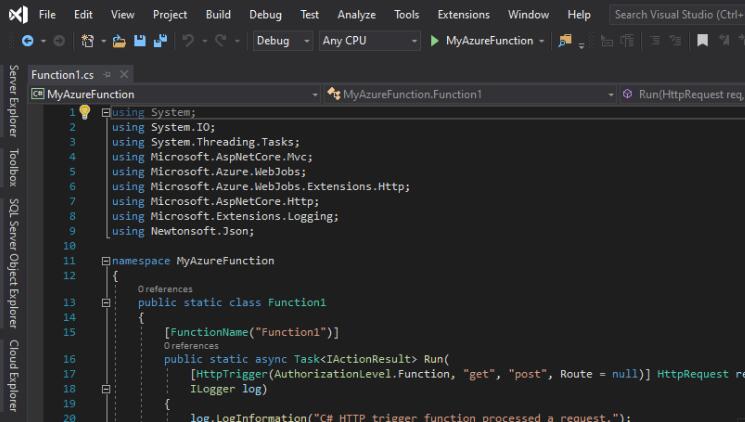Viewport: 745px width, 422px height.
Task: Click the Find in Files icon
Action: [x=565, y=41]
